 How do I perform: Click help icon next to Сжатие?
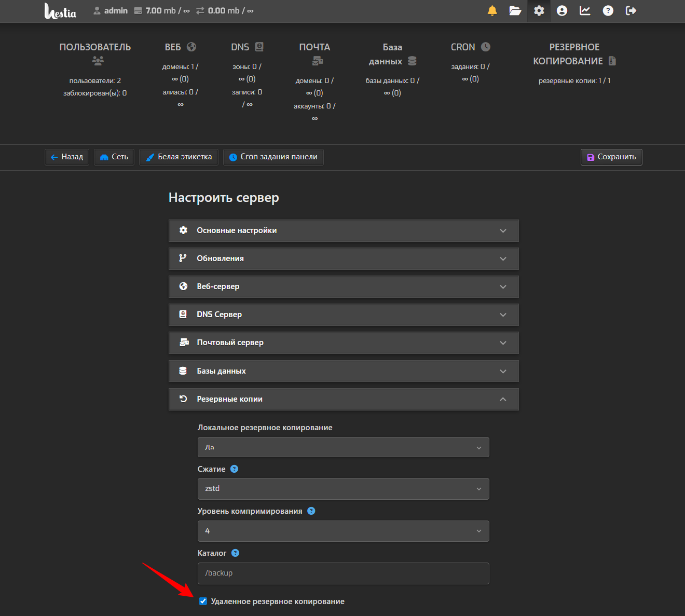click(x=234, y=469)
